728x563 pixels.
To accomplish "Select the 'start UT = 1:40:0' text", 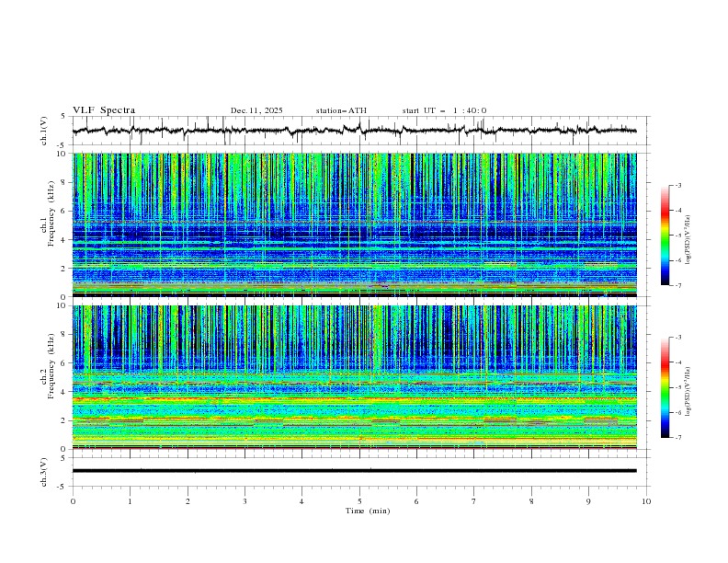I will coord(444,110).
